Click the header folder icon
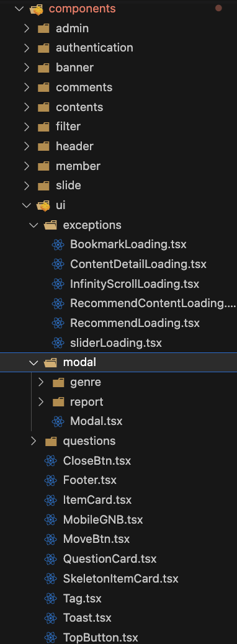 (43, 146)
